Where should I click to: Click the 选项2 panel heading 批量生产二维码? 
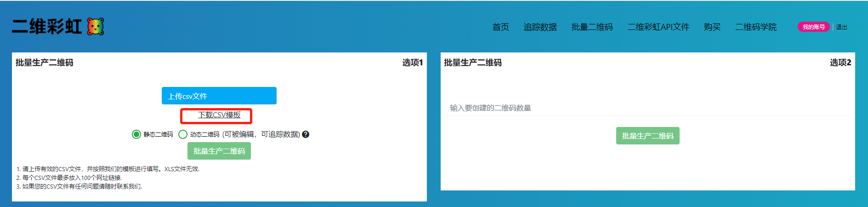point(473,63)
